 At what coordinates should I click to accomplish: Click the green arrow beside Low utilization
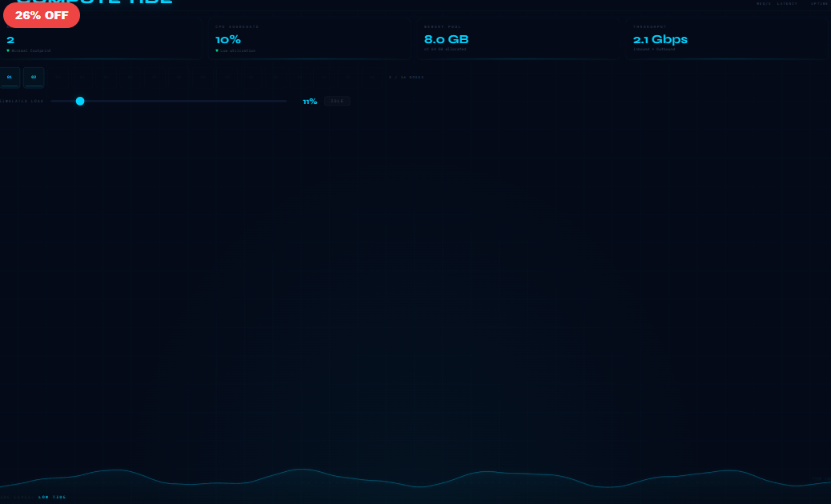[217, 50]
